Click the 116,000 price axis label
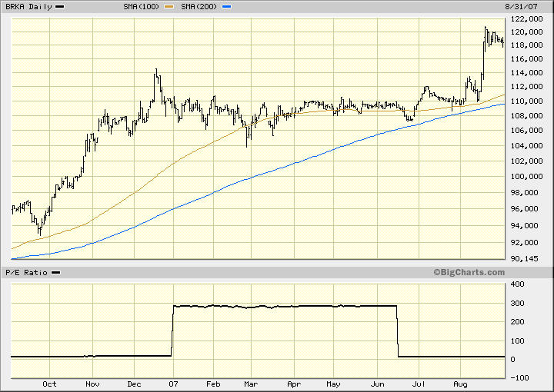554x392 pixels. pyautogui.click(x=527, y=59)
